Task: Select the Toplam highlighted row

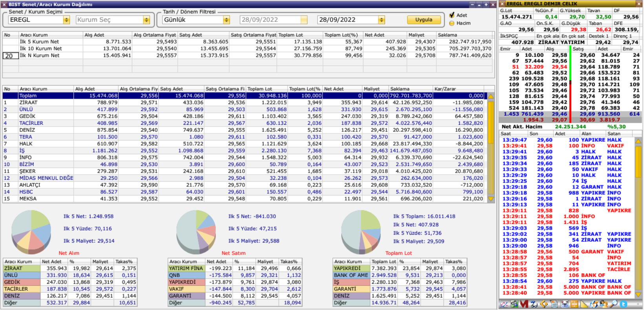Action: 244,96
